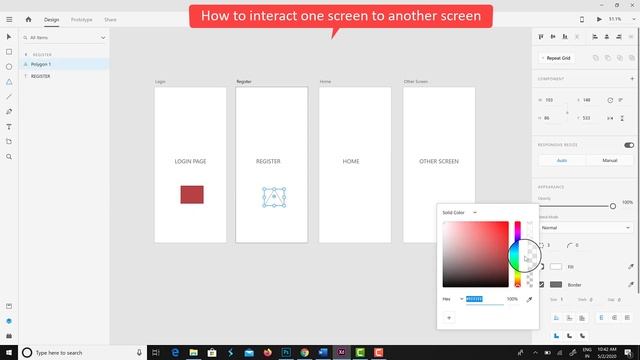Viewport: 640px width, 360px height.
Task: Select the Artboard tool
Action: (x=9, y=142)
